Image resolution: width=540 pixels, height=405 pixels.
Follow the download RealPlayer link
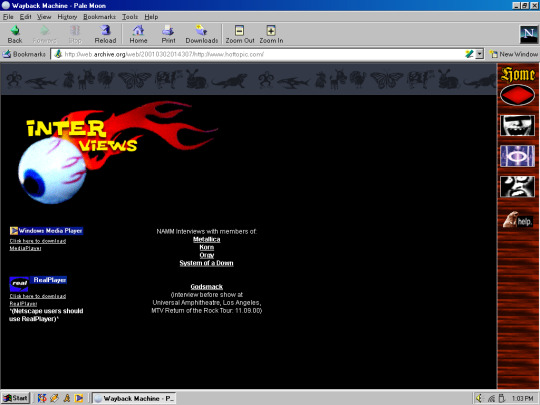click(38, 300)
